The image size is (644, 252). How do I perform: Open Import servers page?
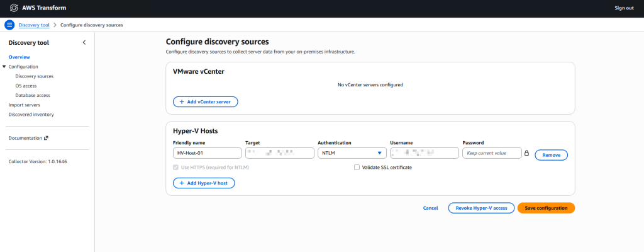click(25, 105)
